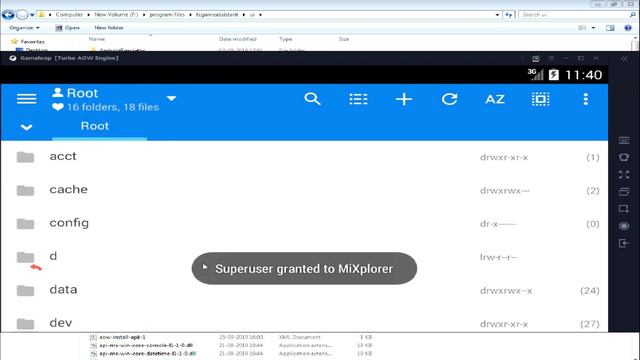This screenshot has height=360, width=640.
Task: Click Gameloop sidebar fullscreen arrows icon
Action: pyautogui.click(x=624, y=175)
